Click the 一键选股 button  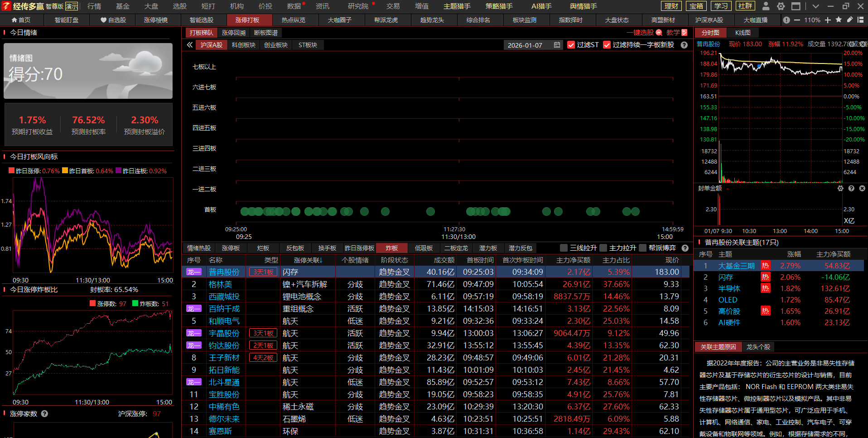tap(640, 33)
